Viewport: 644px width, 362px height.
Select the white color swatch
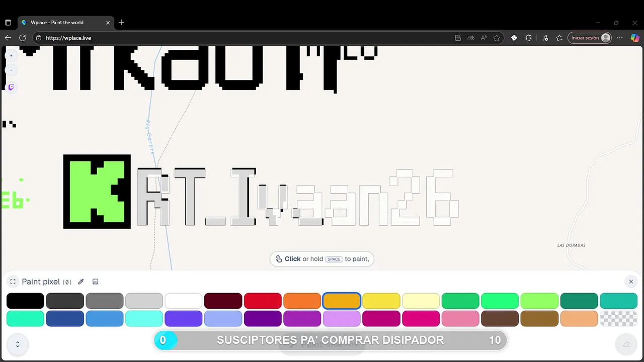(x=184, y=301)
